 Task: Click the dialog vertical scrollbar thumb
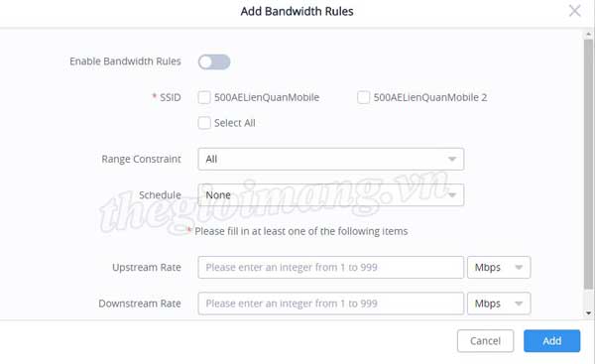point(588,164)
